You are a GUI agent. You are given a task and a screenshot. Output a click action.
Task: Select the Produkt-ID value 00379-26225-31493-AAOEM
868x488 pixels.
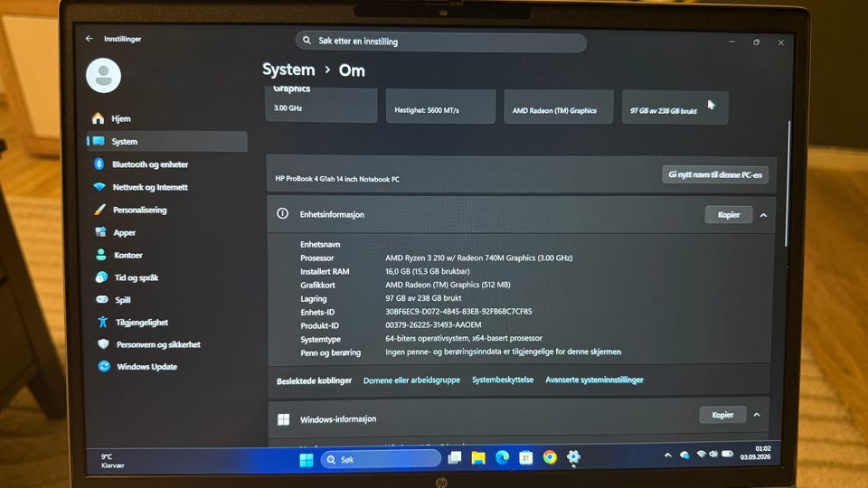pyautogui.click(x=433, y=324)
